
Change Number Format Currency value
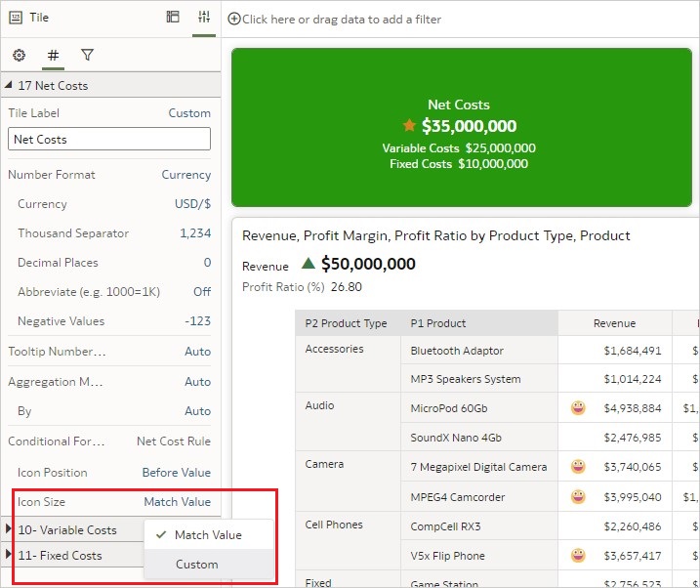pyautogui.click(x=185, y=175)
